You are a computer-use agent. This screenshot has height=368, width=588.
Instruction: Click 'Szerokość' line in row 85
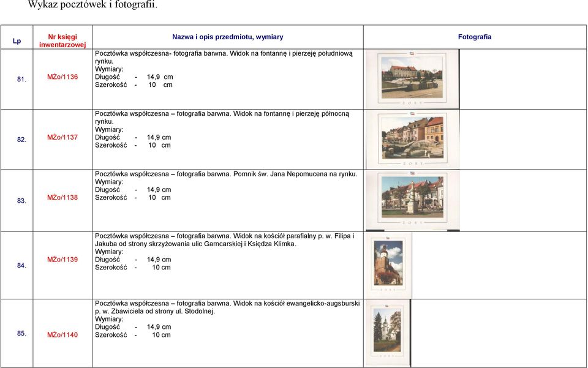pyautogui.click(x=133, y=335)
